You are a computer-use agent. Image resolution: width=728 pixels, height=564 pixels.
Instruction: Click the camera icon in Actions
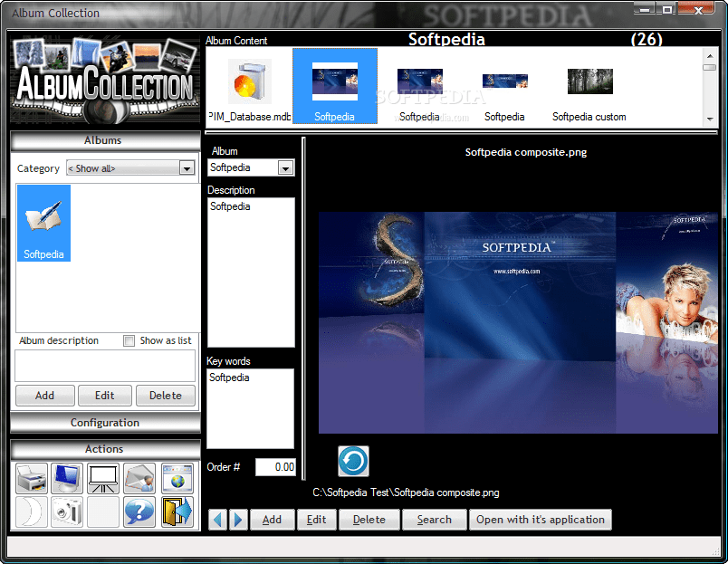tap(67, 512)
